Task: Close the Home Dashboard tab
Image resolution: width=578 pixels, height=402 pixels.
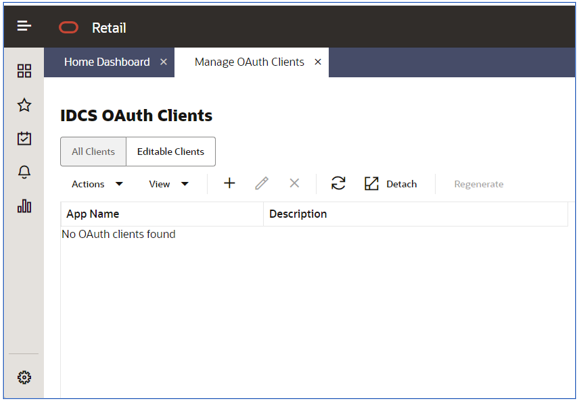Action: (x=163, y=62)
